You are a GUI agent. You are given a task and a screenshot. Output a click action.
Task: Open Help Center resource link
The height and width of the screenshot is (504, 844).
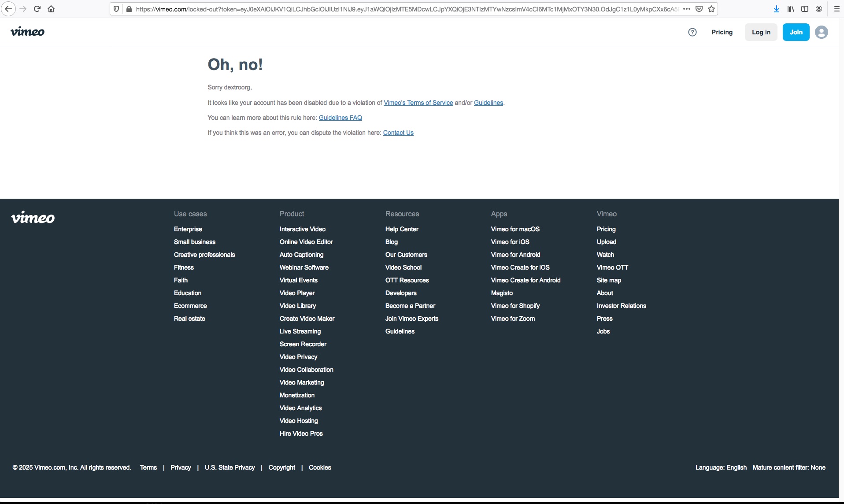click(402, 229)
